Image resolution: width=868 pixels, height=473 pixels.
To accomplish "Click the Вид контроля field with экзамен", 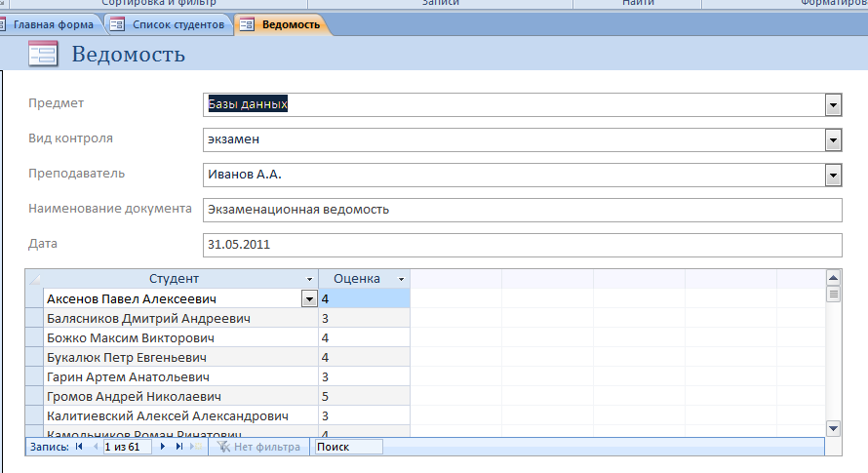I will pos(514,140).
